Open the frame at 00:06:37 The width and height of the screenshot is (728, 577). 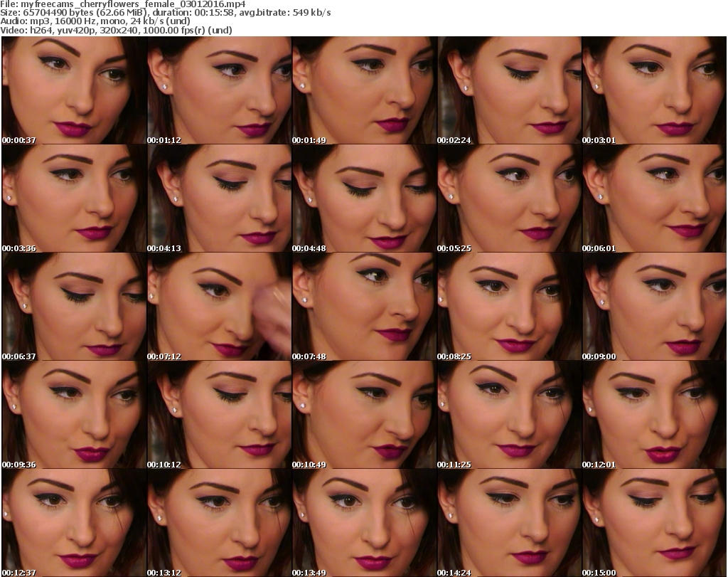click(x=74, y=307)
